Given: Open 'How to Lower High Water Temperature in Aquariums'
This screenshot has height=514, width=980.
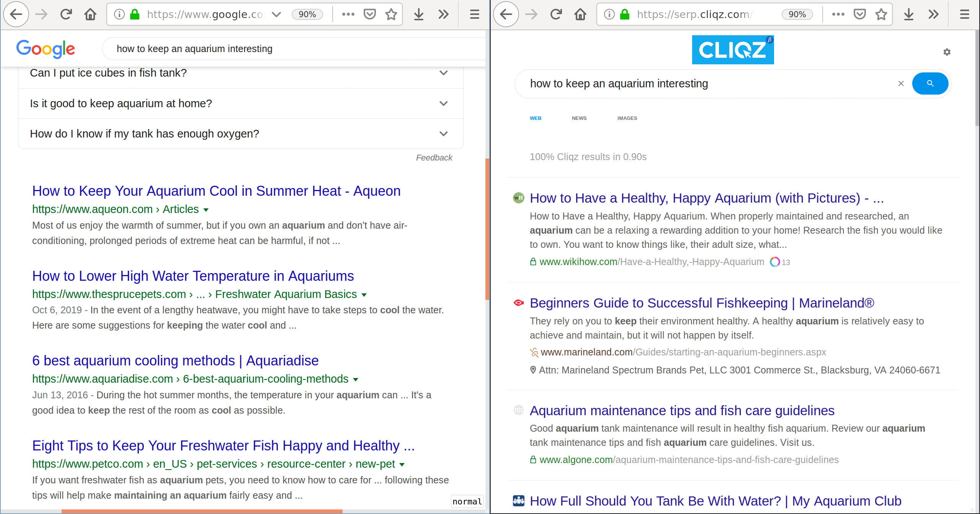Looking at the screenshot, I should coord(193,276).
